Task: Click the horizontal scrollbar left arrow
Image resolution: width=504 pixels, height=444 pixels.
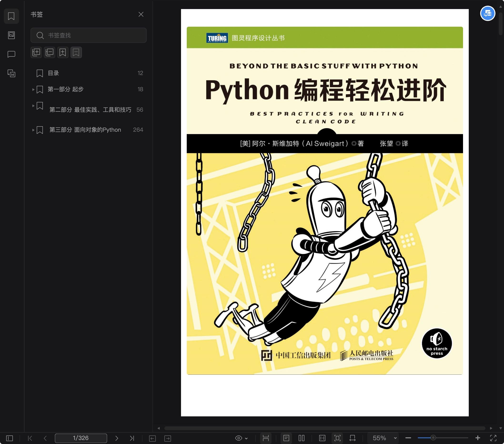Action: coord(159,428)
